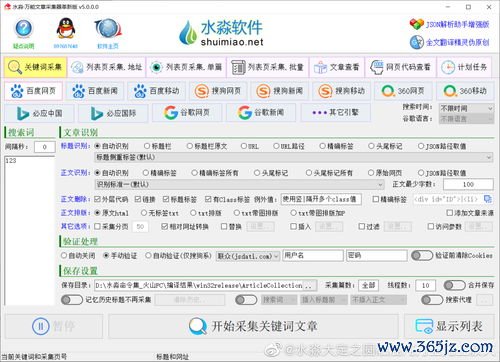Open 标题侧重标签 dropdown

294,157
